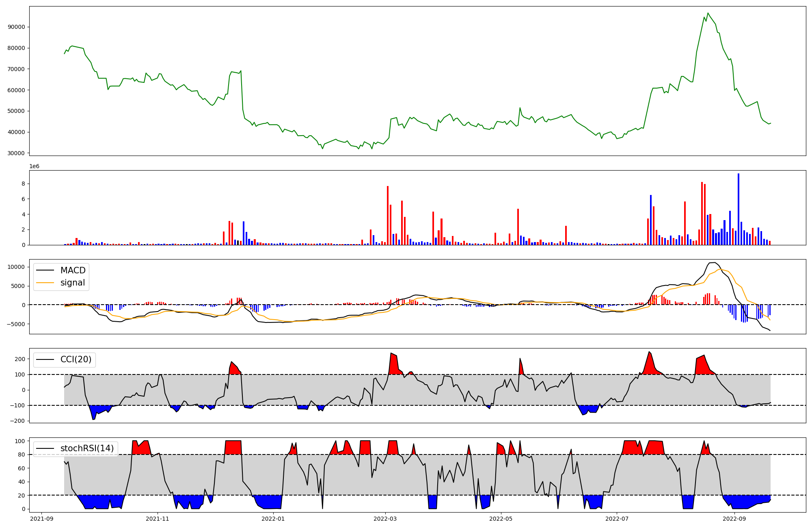Click the 90000 price axis tick label
The height and width of the screenshot is (528, 812).
point(17,27)
